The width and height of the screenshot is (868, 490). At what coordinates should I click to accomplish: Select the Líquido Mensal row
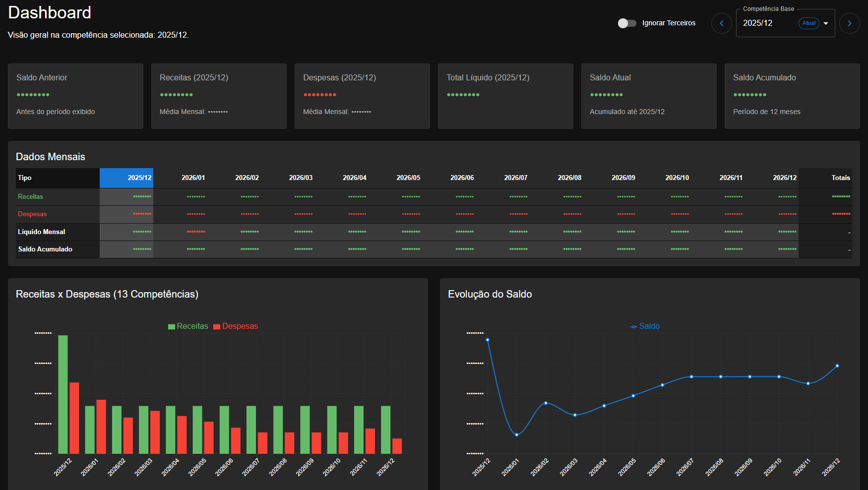[x=41, y=232]
